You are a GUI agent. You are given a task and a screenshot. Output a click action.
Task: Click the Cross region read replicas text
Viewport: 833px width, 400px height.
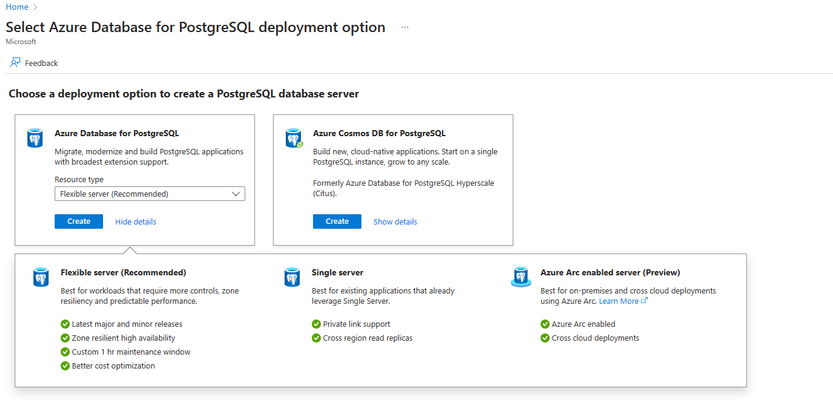[368, 338]
